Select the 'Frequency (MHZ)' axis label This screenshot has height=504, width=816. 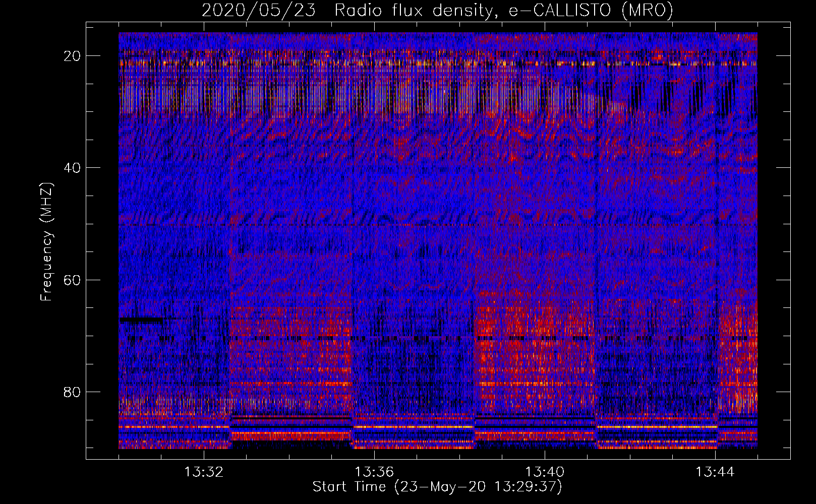tap(46, 241)
